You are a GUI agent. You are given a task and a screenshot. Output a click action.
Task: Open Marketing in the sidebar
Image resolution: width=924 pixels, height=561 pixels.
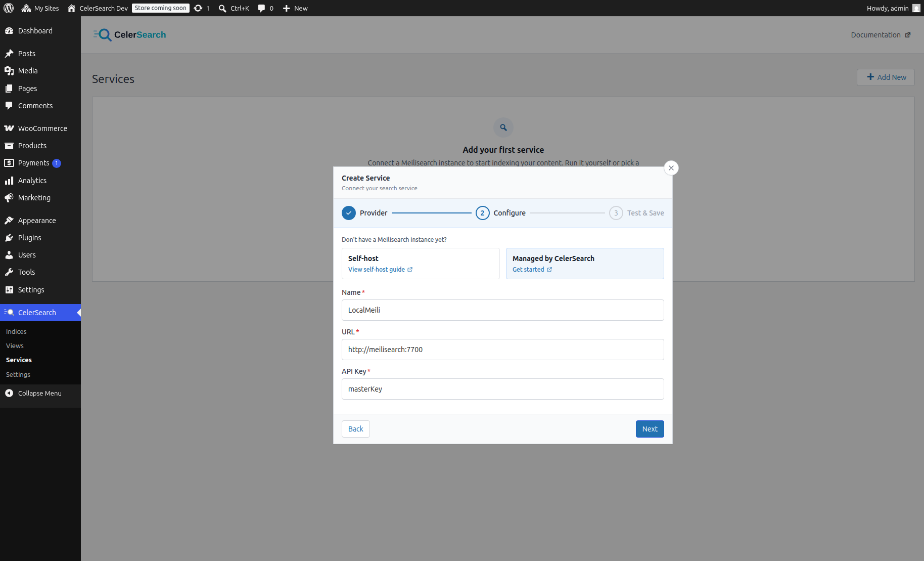[x=40, y=198]
